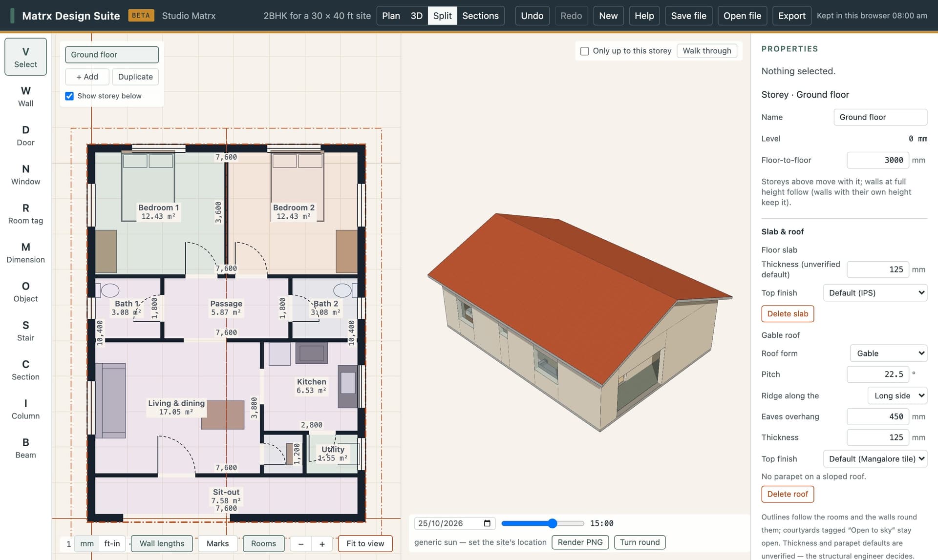The image size is (938, 560).
Task: Select the Beam tool
Action: [x=25, y=448]
